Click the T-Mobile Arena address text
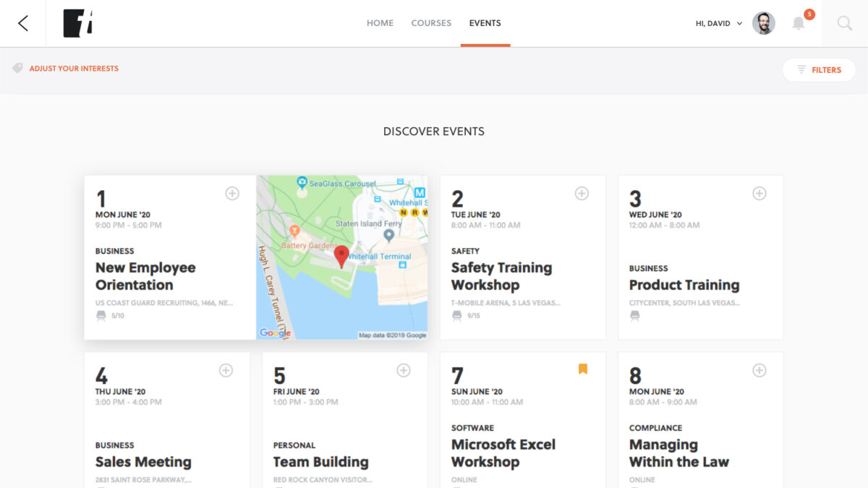Image resolution: width=868 pixels, height=488 pixels. [506, 303]
